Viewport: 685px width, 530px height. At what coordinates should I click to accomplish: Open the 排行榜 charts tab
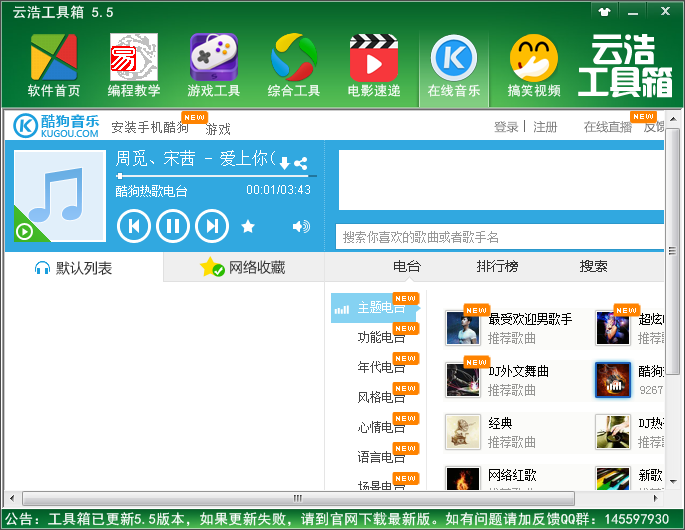pyautogui.click(x=498, y=266)
